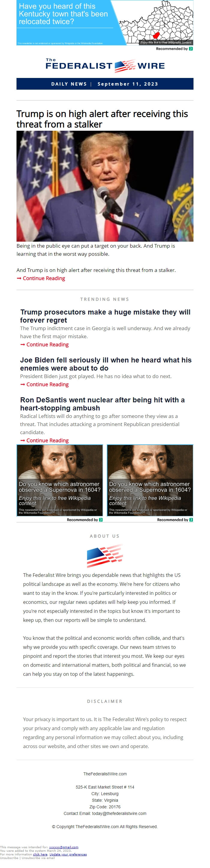
Task: Continue Reading the Trump prosecutors story
Action: (47, 345)
